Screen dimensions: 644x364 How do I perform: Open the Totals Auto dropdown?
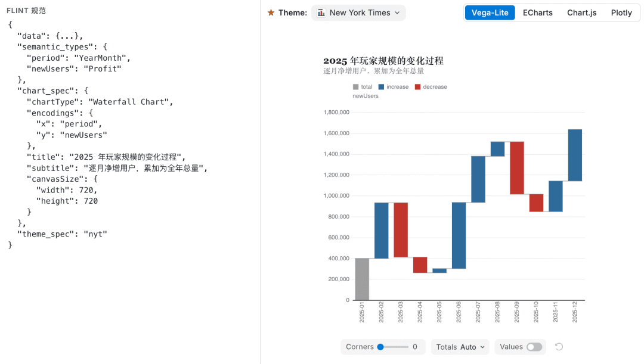tap(460, 347)
